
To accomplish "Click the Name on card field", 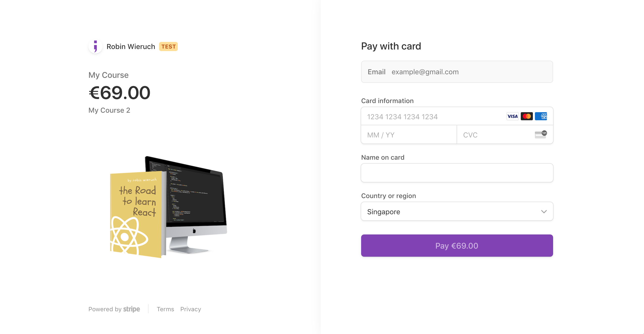I will (x=457, y=173).
